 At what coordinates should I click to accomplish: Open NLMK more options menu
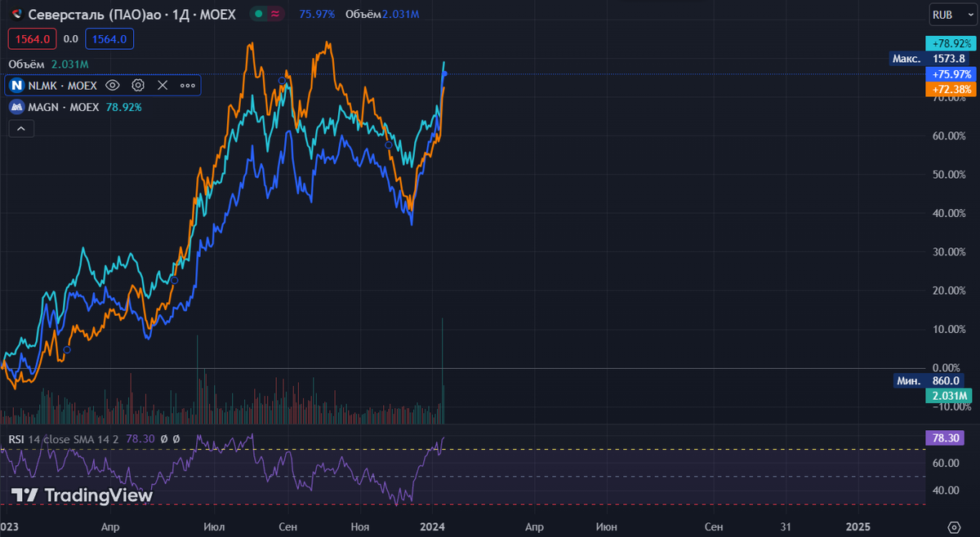[188, 85]
